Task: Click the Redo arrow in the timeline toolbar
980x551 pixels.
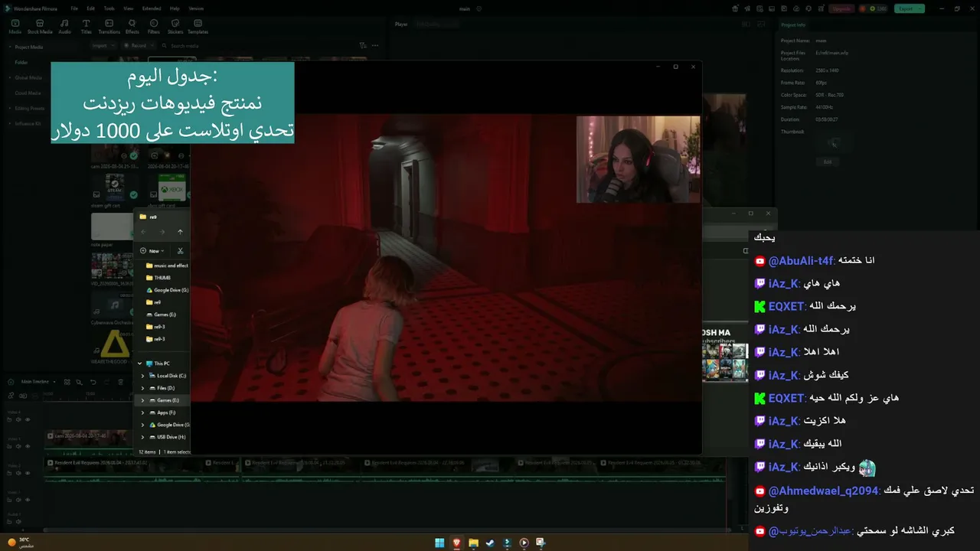Action: pyautogui.click(x=106, y=381)
